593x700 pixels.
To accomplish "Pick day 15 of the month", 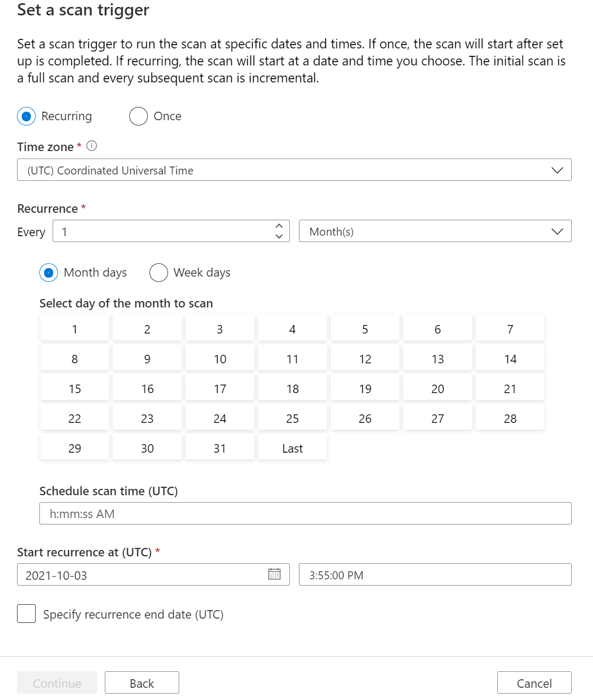I will pos(74,389).
